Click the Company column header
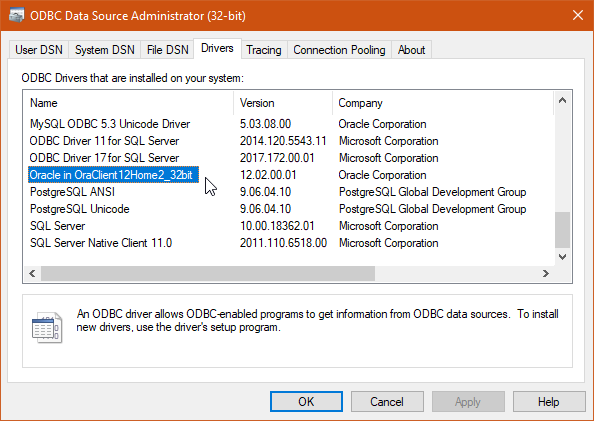594x421 pixels. click(443, 103)
